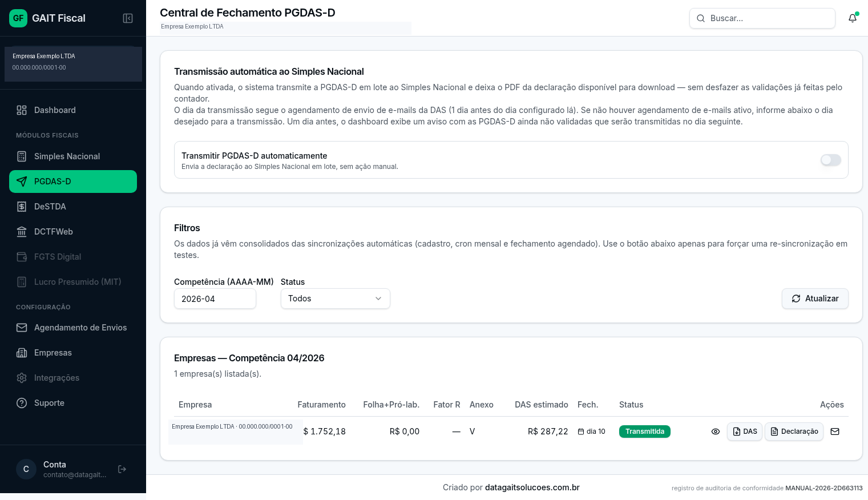Navigate to DCTFWeb

coord(73,232)
